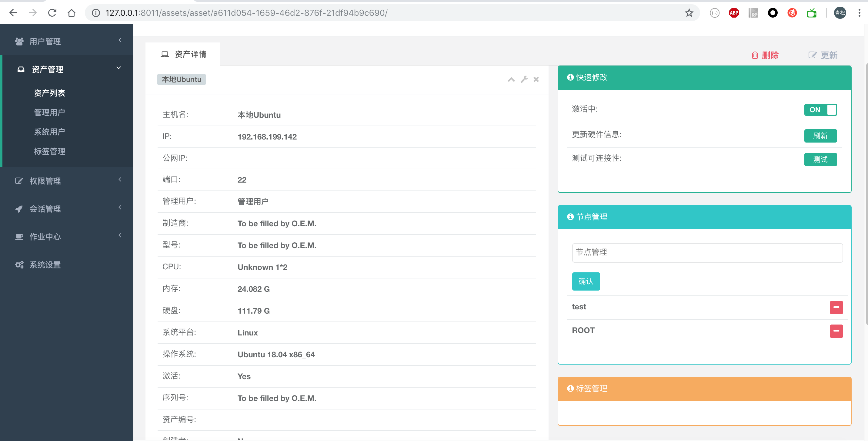This screenshot has width=868, height=441.
Task: Open the 资产列表 submenu item
Action: tap(49, 93)
